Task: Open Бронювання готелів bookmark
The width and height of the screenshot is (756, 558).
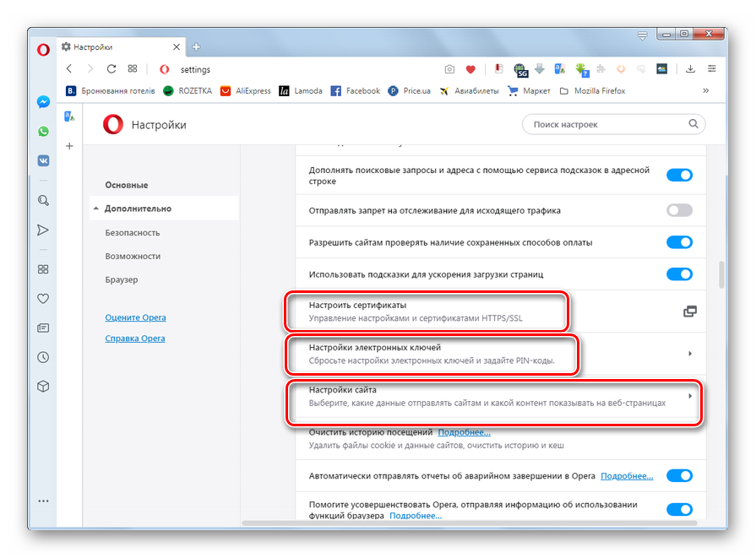Action: tap(111, 90)
